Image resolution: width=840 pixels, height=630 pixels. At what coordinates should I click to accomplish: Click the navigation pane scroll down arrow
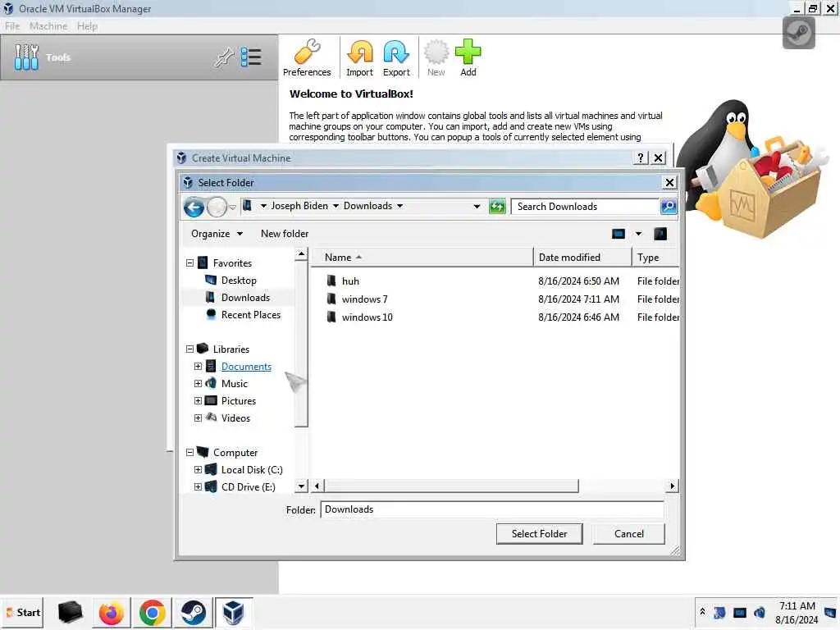301,486
